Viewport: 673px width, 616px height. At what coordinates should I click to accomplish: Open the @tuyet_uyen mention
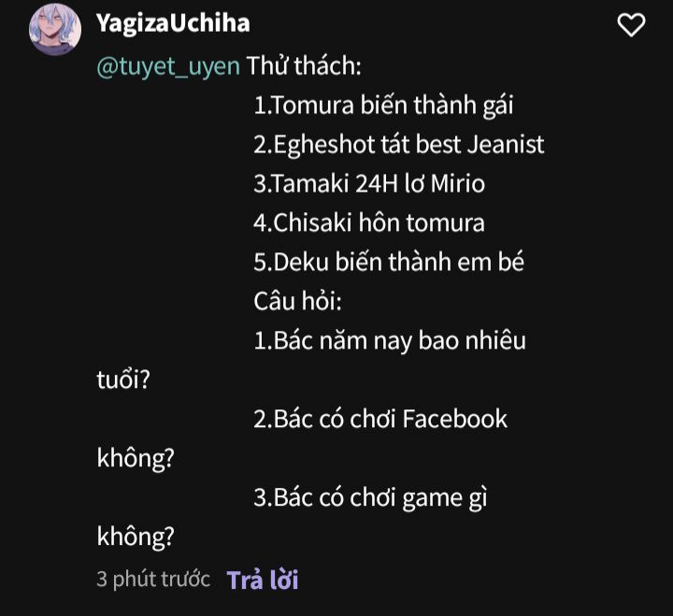pos(168,66)
